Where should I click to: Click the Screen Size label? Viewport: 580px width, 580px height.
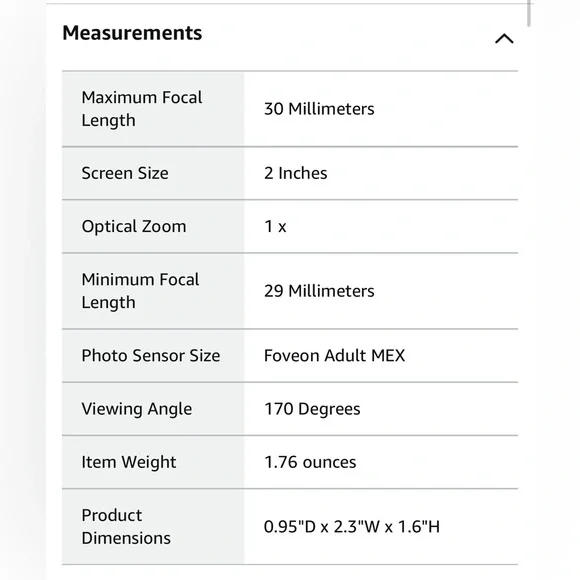[x=125, y=173]
